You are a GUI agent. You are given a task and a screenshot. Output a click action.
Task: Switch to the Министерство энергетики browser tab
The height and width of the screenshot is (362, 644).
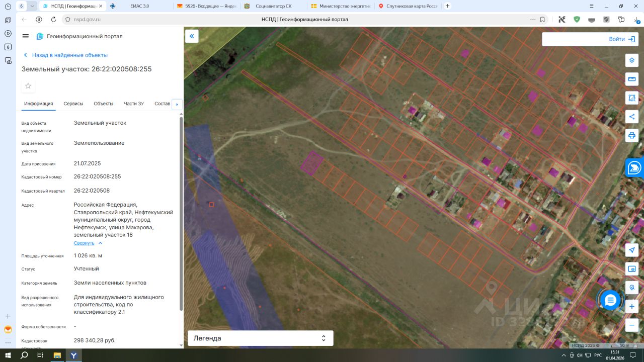[x=341, y=6]
